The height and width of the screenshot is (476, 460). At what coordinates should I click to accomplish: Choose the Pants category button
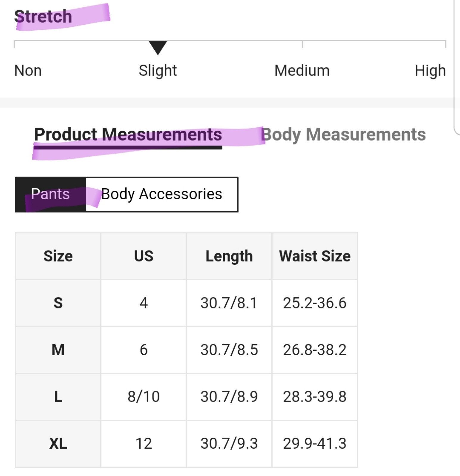point(50,194)
